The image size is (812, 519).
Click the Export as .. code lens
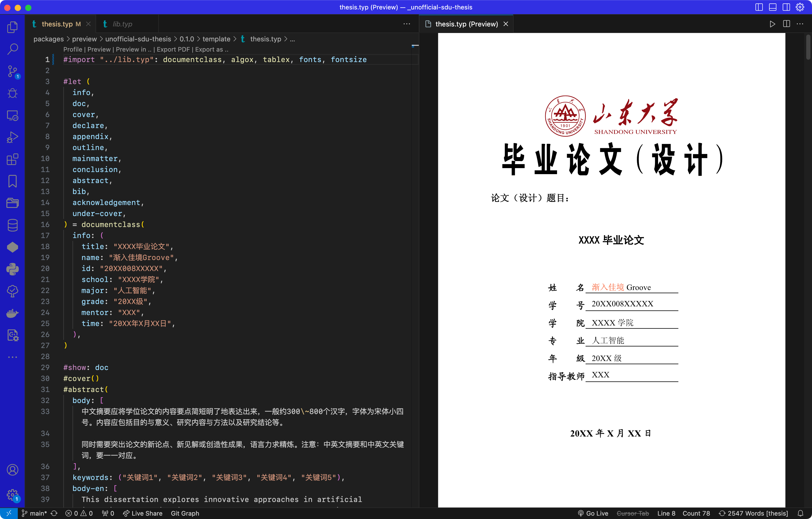click(212, 49)
